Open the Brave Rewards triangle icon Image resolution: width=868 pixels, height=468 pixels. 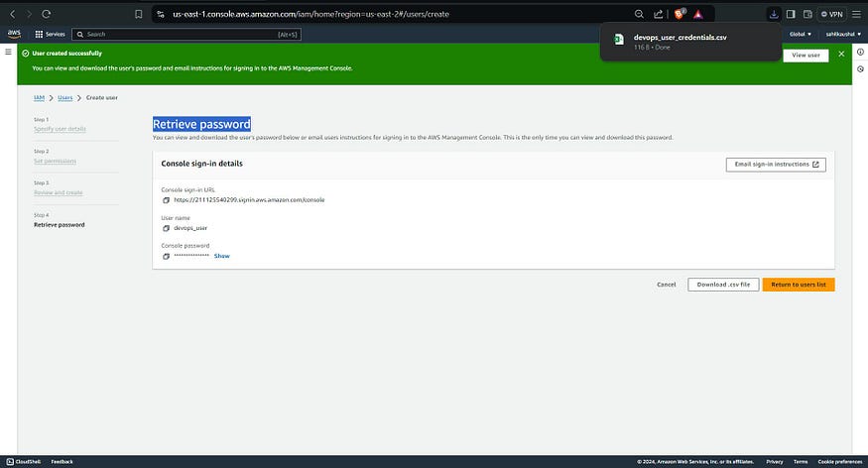pyautogui.click(x=698, y=15)
